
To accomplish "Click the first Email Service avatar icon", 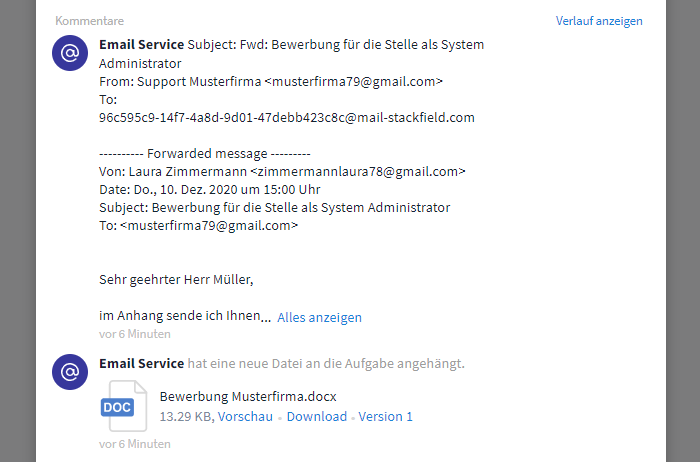I will [70, 53].
